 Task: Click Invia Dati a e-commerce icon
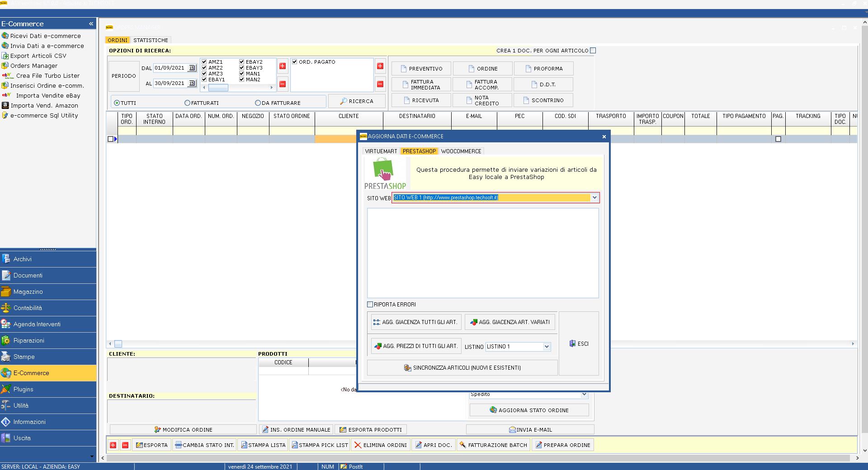coord(5,46)
